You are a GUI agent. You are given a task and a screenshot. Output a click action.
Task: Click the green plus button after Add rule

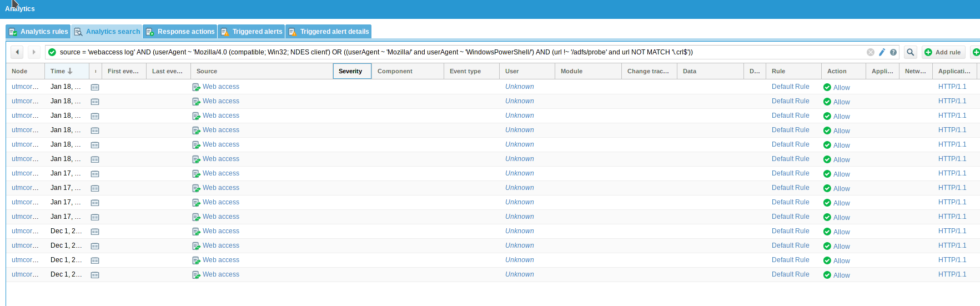976,52
